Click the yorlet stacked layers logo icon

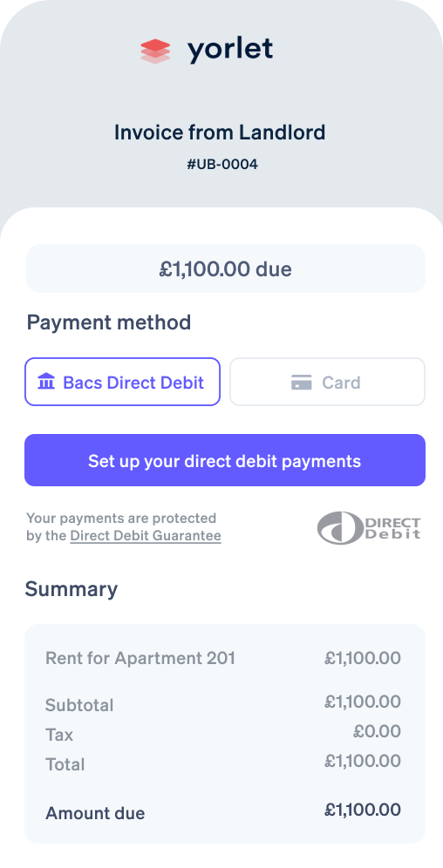click(x=155, y=51)
